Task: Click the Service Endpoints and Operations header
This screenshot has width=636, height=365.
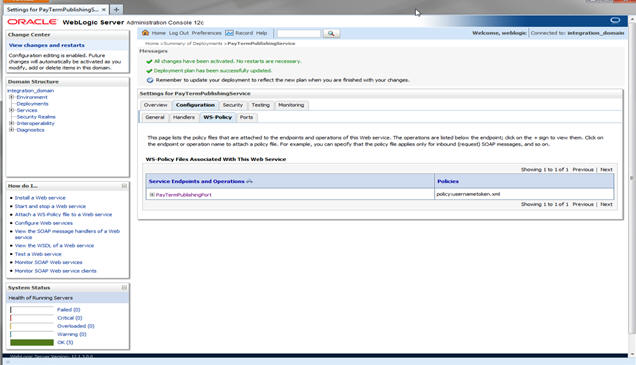Action: (x=196, y=181)
